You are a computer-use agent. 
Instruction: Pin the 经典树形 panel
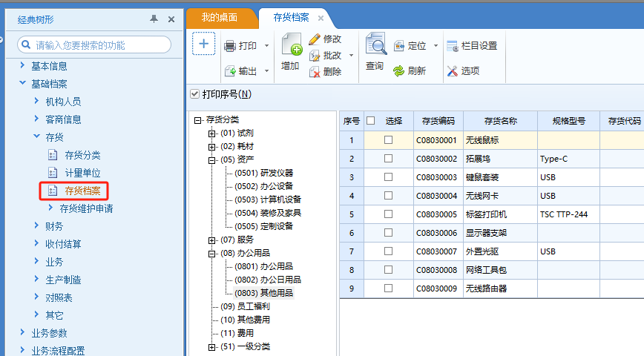[x=154, y=19]
